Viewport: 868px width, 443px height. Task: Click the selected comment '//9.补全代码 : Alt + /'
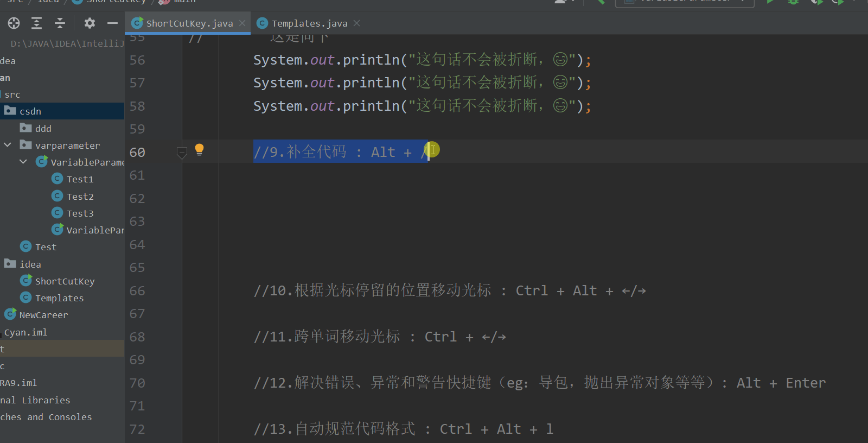(341, 152)
